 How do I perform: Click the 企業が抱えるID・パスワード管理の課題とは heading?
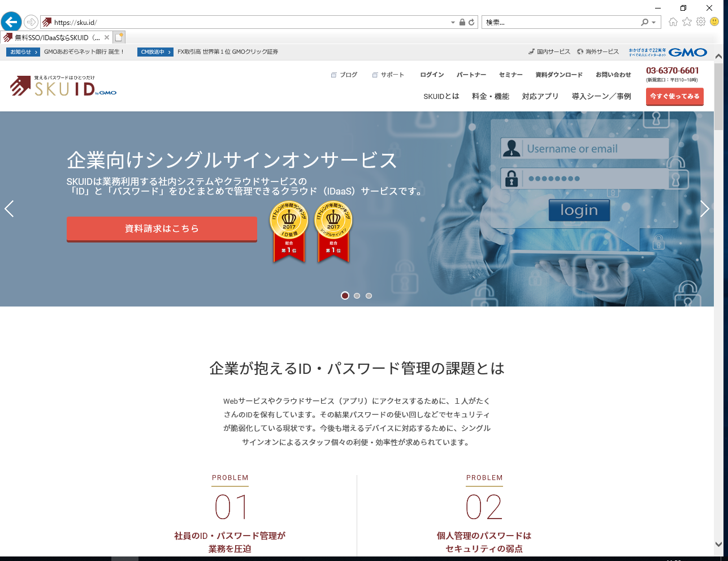[357, 369]
